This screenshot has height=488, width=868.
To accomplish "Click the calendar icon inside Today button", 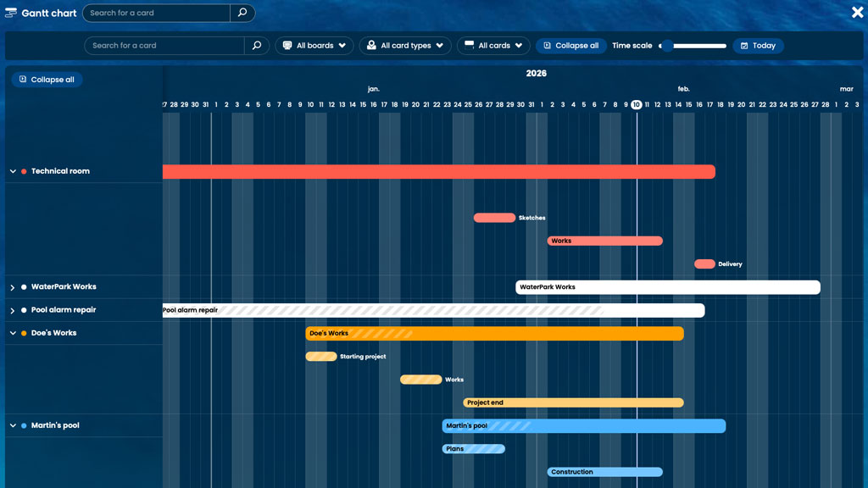I will tap(743, 45).
